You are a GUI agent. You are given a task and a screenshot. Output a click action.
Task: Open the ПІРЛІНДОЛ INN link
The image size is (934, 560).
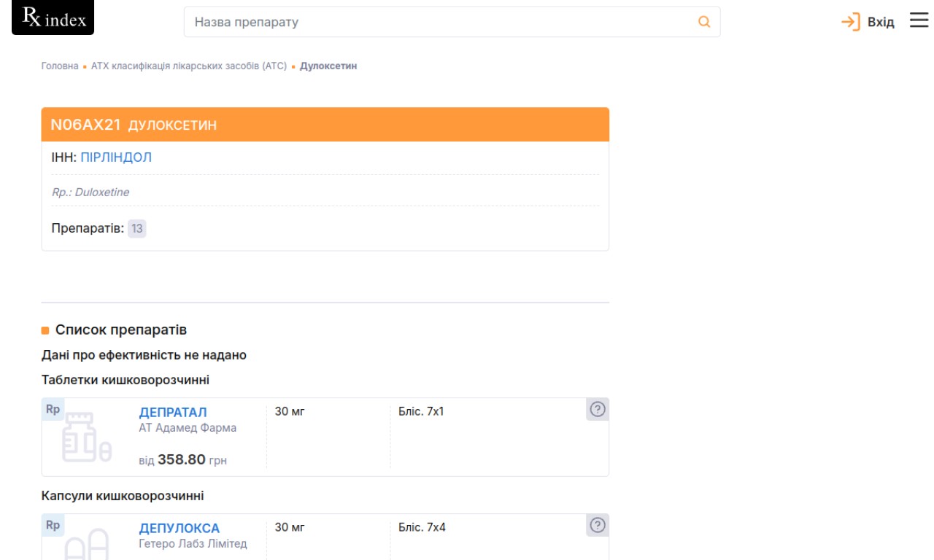click(x=116, y=157)
